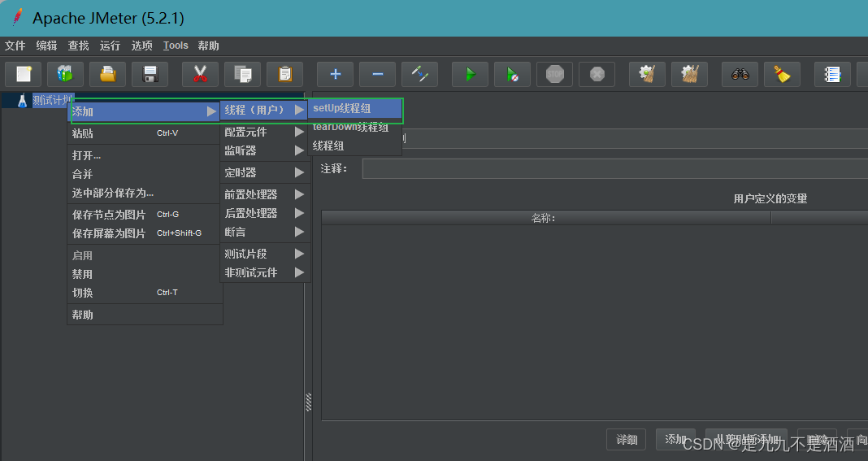Image resolution: width=868 pixels, height=461 pixels.
Task: Click the Clear results icon
Action: pyautogui.click(x=647, y=74)
